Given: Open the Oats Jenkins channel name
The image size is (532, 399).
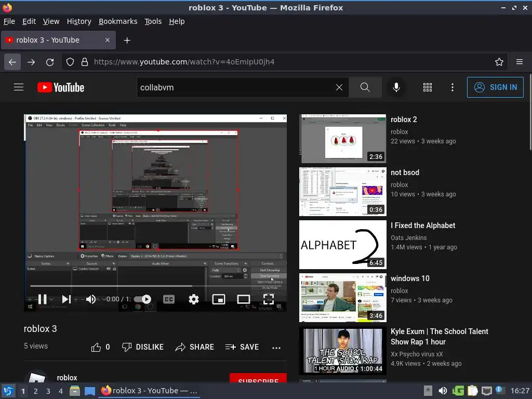Looking at the screenshot, I should 408,237.
